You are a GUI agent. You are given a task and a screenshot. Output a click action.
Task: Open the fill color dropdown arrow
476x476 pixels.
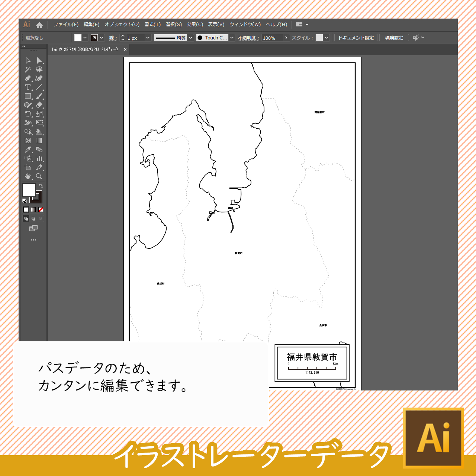(85, 38)
